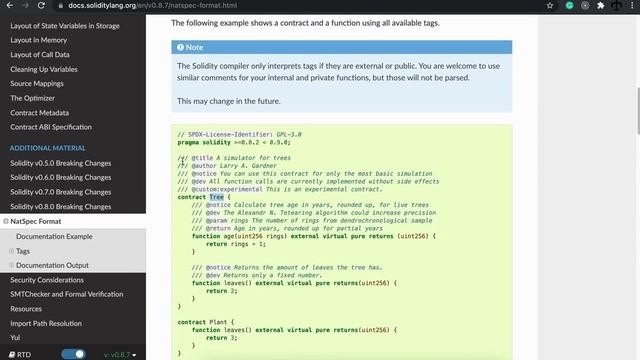Jump to Documentation Output section
The height and width of the screenshot is (360, 640).
tap(52, 265)
